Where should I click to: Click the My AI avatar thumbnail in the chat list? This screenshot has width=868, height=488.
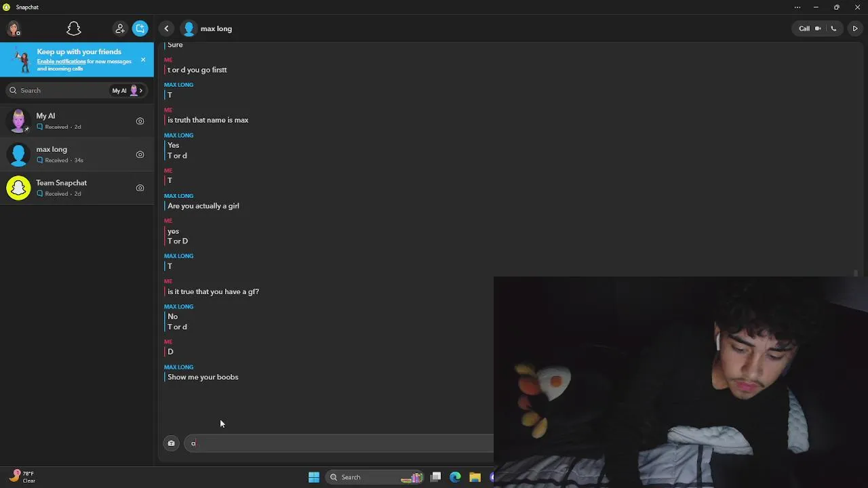(x=18, y=121)
